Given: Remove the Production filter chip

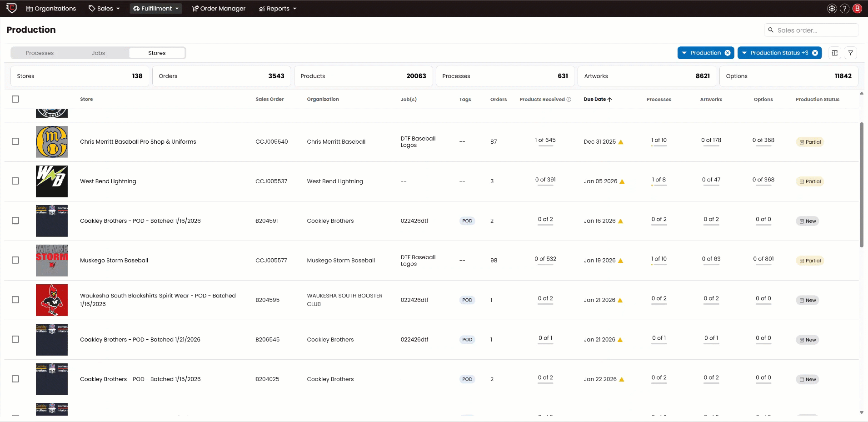Looking at the screenshot, I should click(728, 53).
